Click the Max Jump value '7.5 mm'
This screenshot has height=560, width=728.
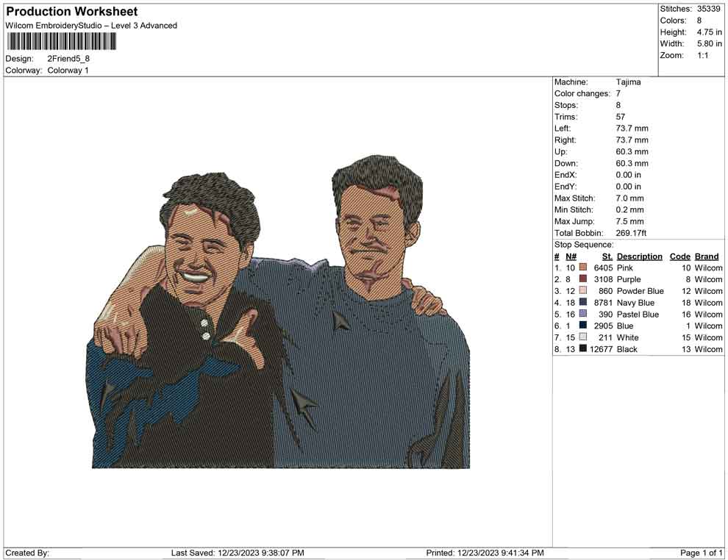(630, 221)
